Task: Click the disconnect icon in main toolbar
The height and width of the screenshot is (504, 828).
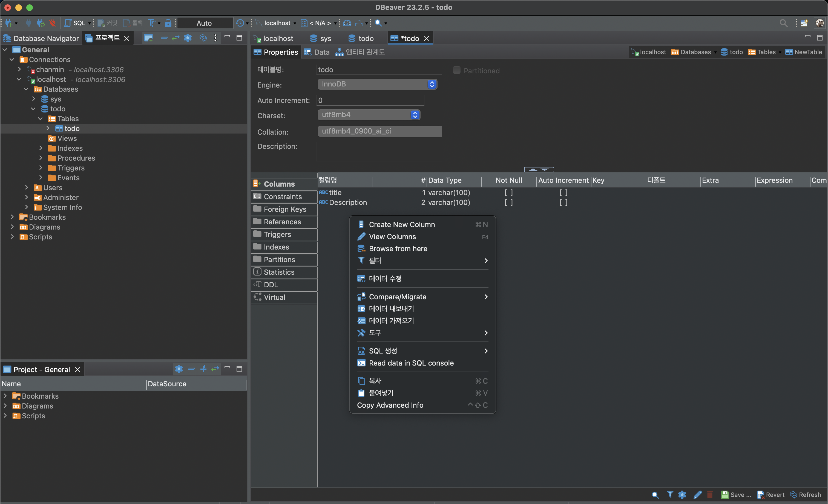Action: tap(52, 23)
